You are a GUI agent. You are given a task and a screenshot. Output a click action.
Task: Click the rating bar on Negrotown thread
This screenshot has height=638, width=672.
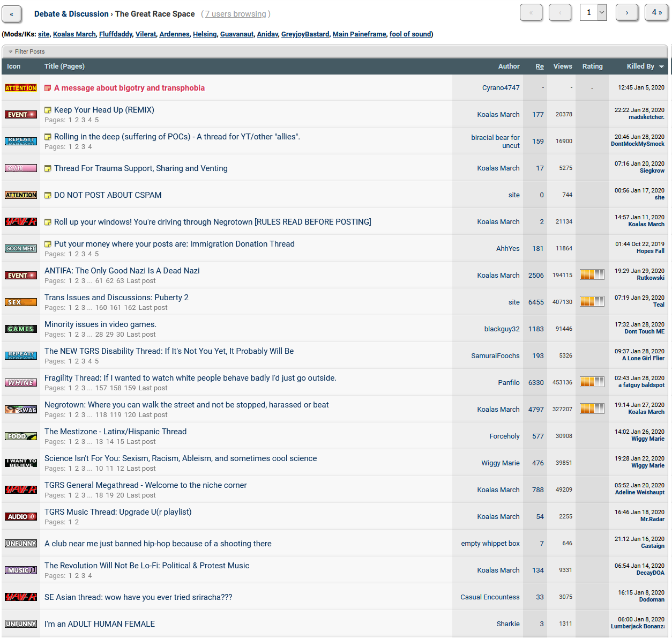coord(592,409)
